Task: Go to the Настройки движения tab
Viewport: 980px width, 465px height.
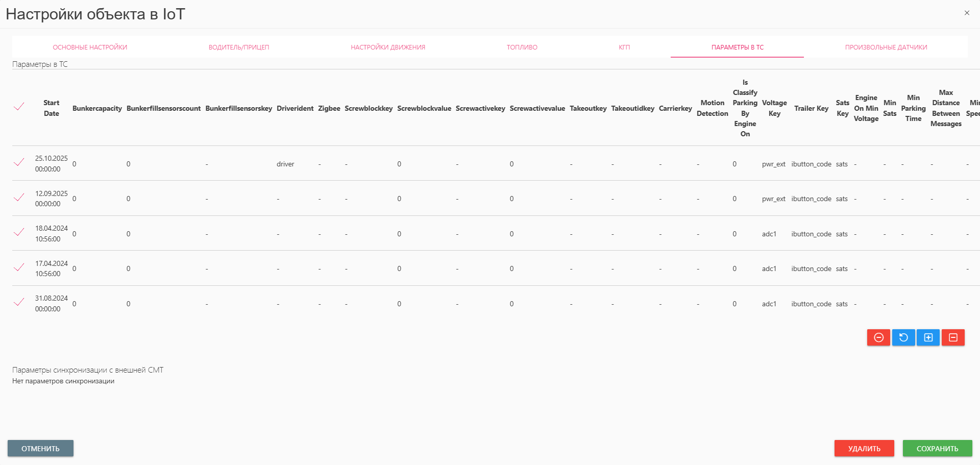Action: pos(388,47)
